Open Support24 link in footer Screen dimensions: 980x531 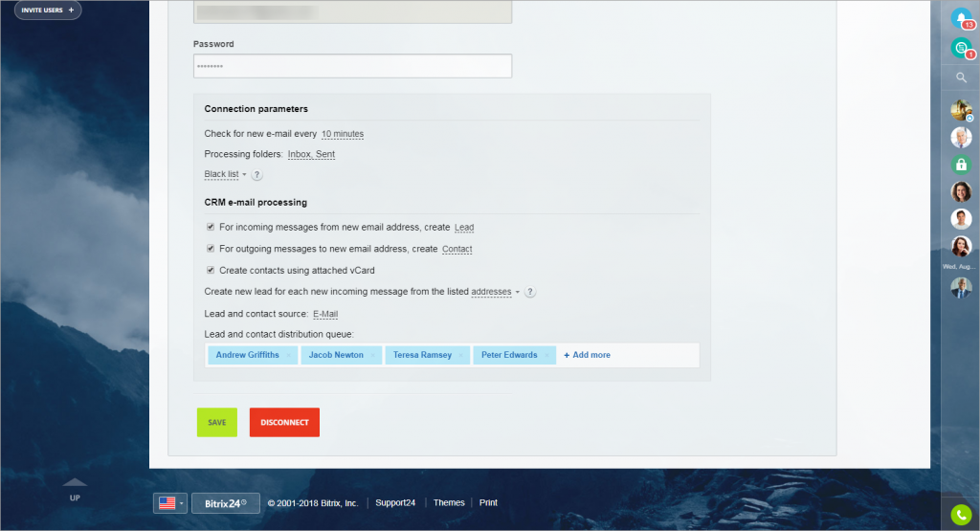point(395,503)
